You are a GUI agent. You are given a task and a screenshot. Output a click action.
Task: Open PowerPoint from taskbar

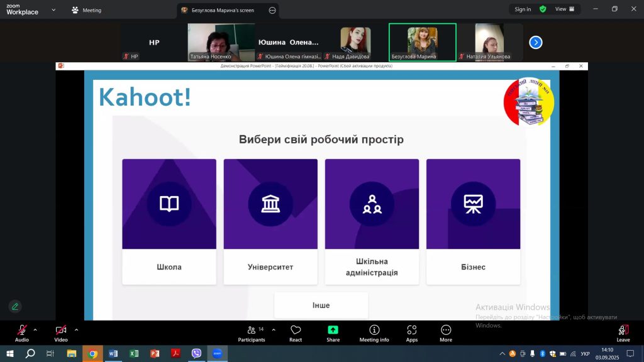click(x=155, y=353)
